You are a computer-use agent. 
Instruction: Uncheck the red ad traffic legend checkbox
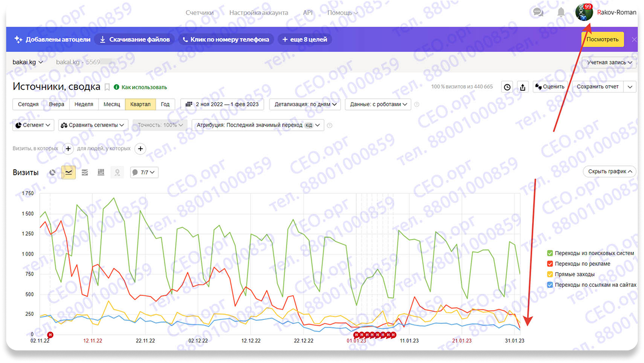(x=550, y=264)
